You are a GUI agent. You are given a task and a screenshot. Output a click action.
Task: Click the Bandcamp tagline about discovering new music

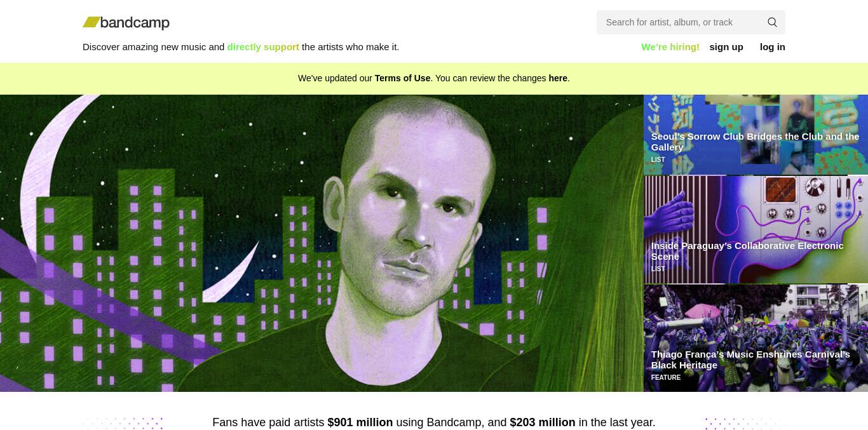241,47
